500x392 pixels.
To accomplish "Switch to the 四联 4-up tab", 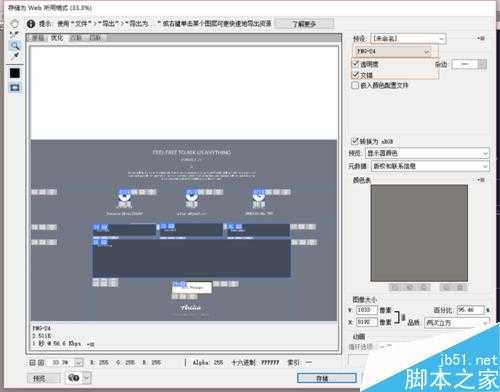I will click(x=95, y=38).
